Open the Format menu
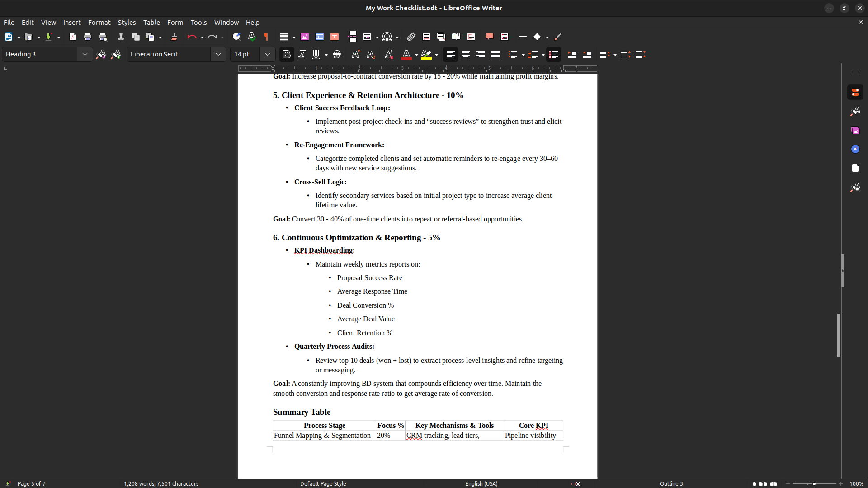 [x=99, y=23]
